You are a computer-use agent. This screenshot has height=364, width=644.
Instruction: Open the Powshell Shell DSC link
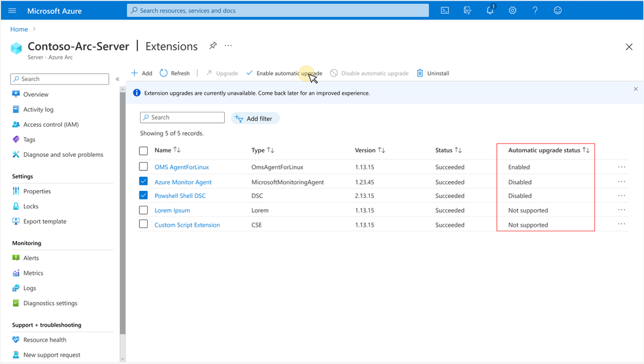coord(180,196)
